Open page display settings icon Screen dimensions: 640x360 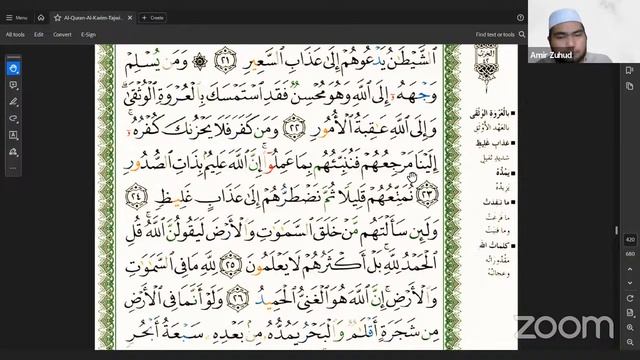pos(630,313)
